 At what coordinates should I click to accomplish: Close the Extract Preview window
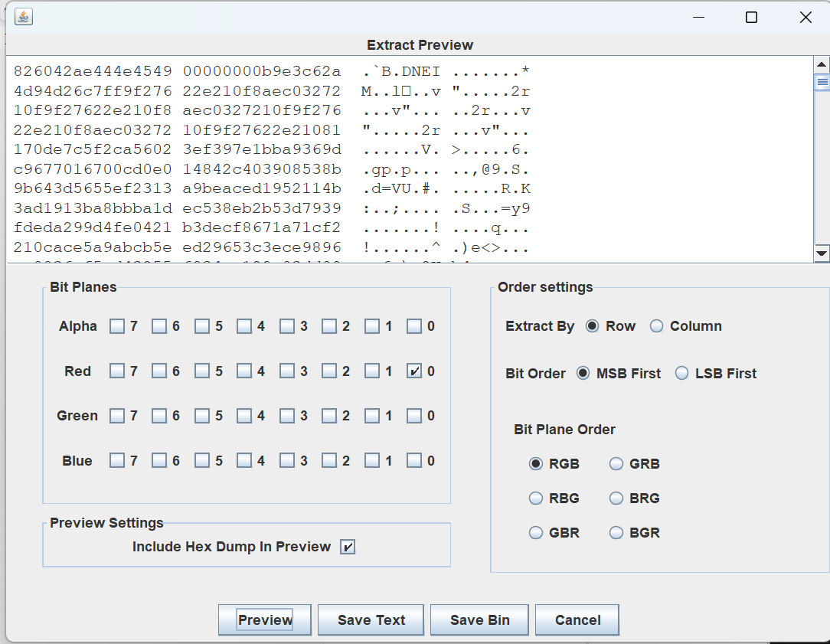tap(805, 18)
